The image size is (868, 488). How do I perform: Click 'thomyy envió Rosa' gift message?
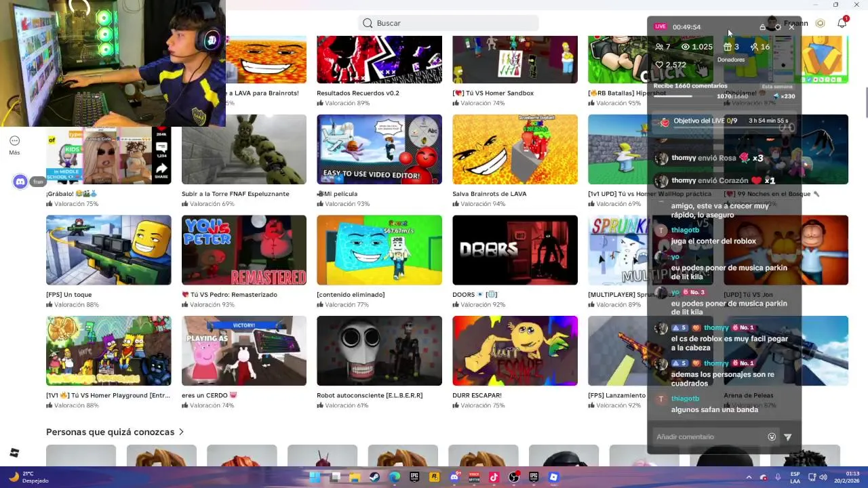717,158
